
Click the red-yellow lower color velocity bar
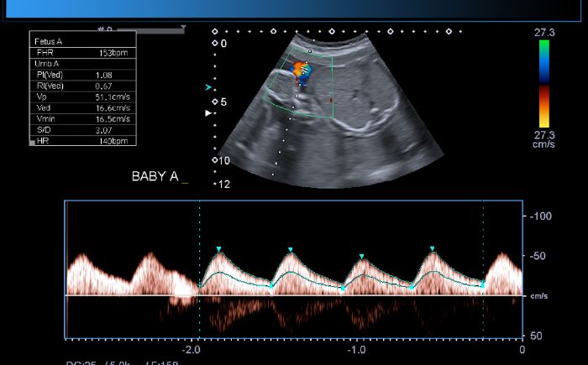[x=544, y=107]
